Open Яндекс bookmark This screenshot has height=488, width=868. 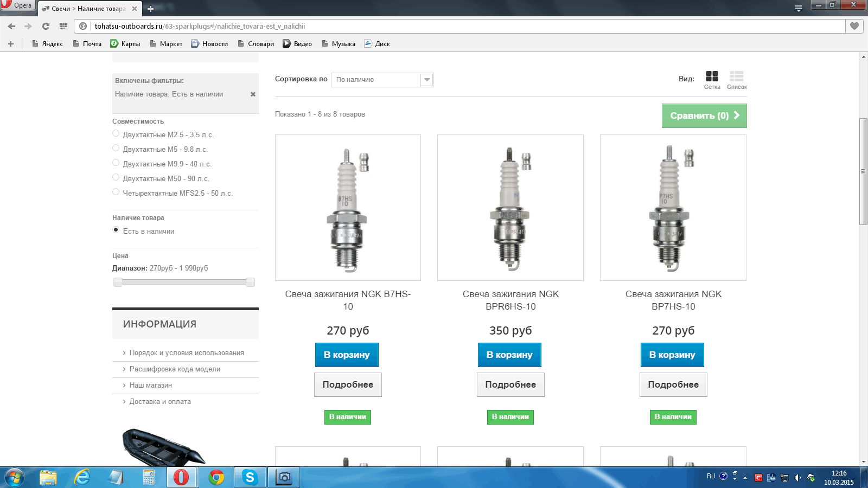(47, 44)
